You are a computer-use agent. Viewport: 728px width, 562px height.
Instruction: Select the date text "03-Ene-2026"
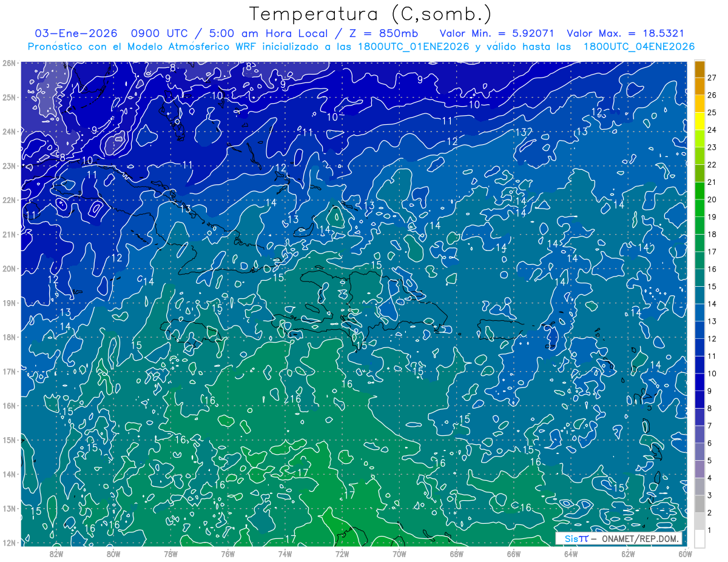(x=76, y=33)
